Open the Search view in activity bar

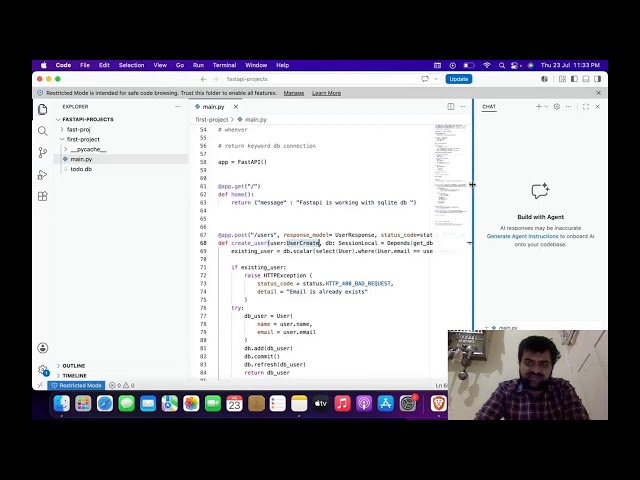(x=42, y=131)
